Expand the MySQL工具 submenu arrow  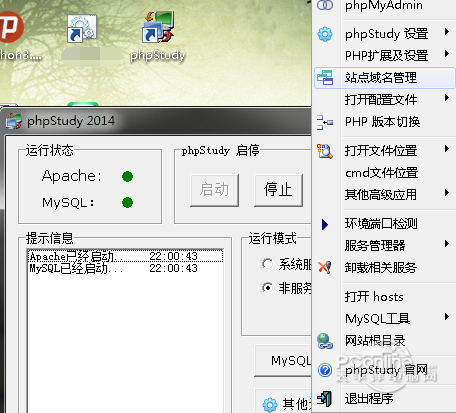(447, 317)
